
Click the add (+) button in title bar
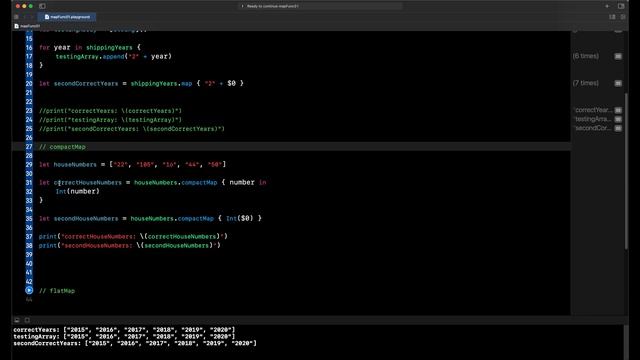coord(607,6)
